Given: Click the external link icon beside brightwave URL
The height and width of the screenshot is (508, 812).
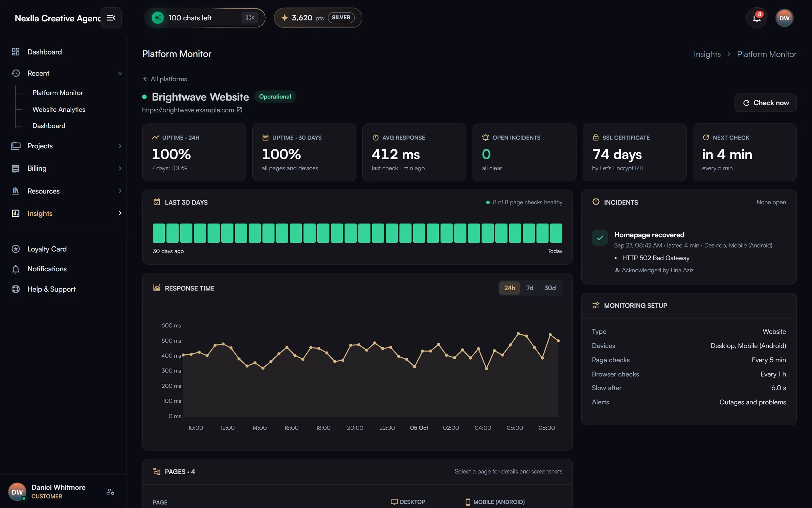Looking at the screenshot, I should tap(239, 110).
